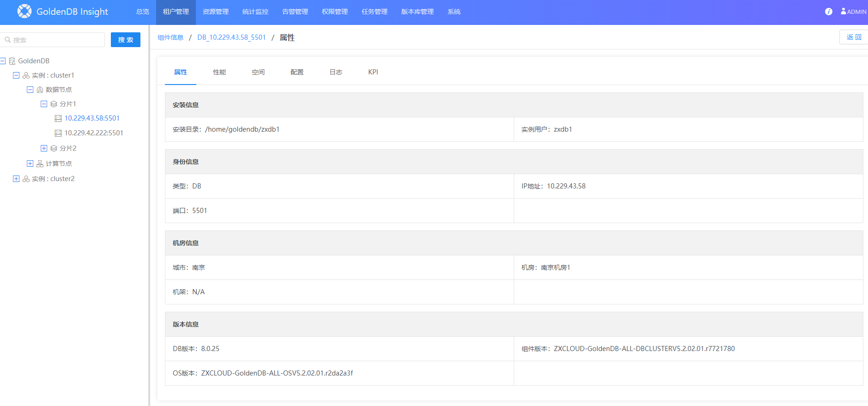Expand the 实例: cluster2 node

click(16, 179)
